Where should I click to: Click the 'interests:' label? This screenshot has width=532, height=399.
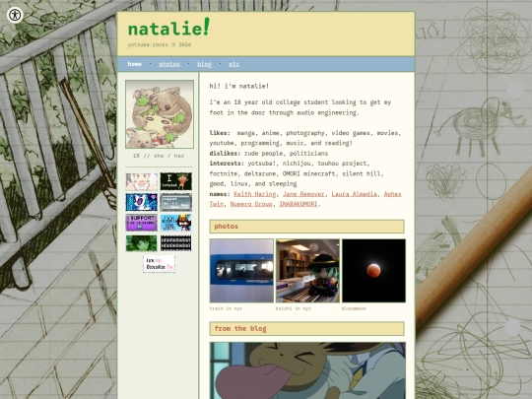click(227, 164)
